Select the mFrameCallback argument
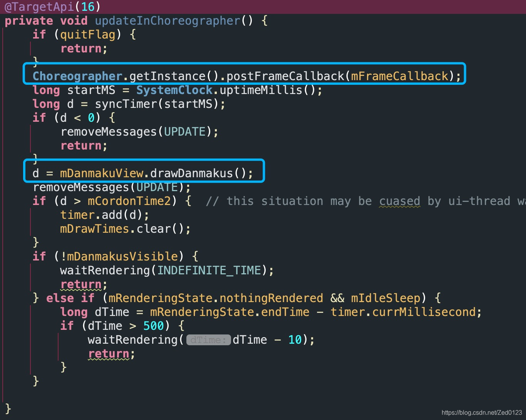Image resolution: width=526 pixels, height=420 pixels. [400, 76]
